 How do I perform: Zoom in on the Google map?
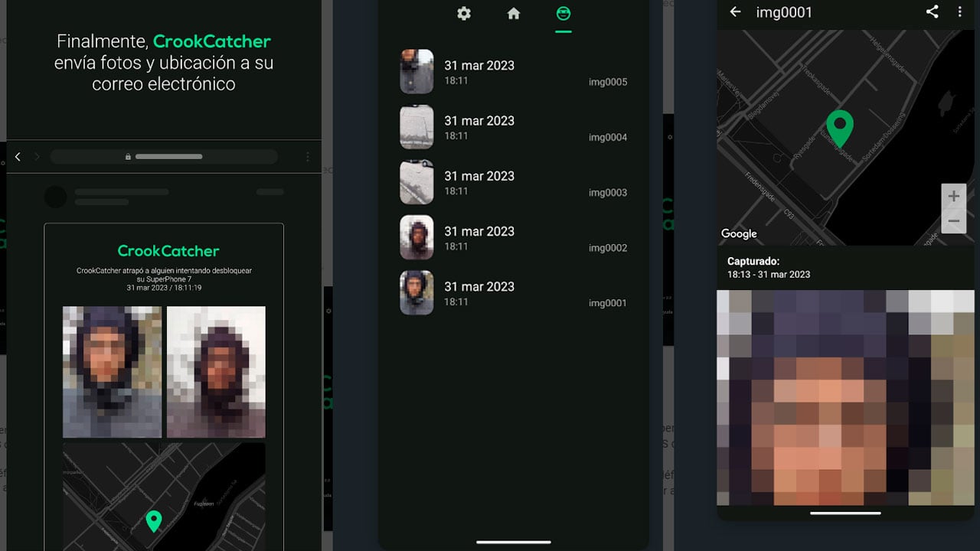pos(954,195)
